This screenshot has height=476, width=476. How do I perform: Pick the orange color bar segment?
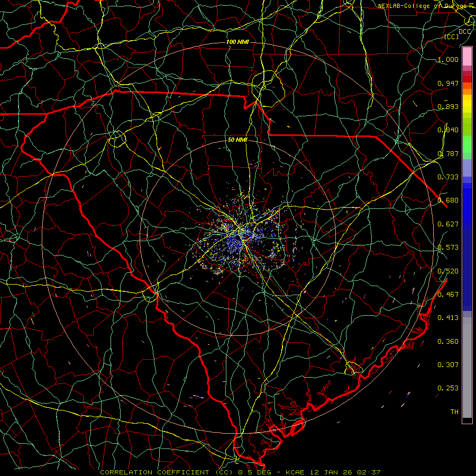467,91
